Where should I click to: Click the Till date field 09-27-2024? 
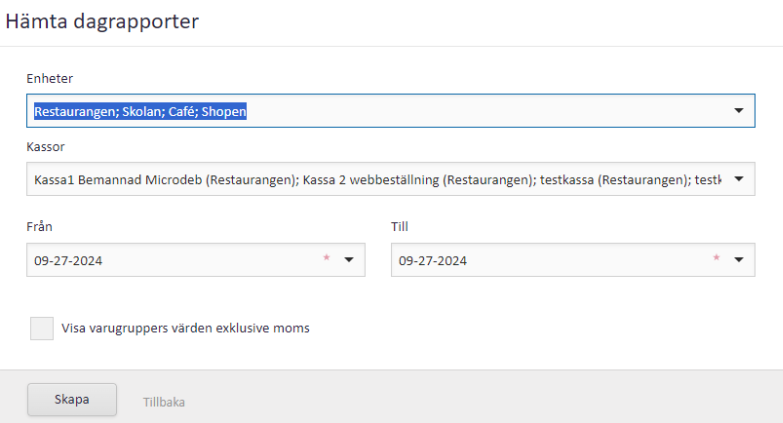coord(433,261)
